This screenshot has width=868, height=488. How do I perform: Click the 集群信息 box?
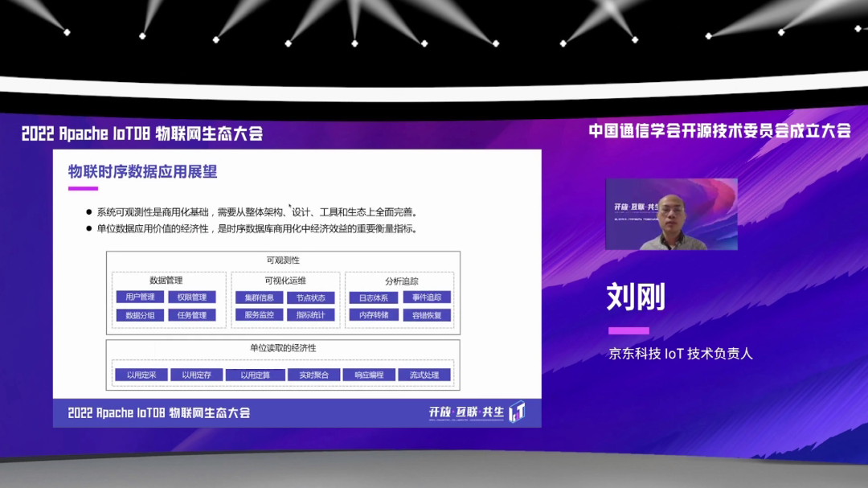click(x=259, y=297)
